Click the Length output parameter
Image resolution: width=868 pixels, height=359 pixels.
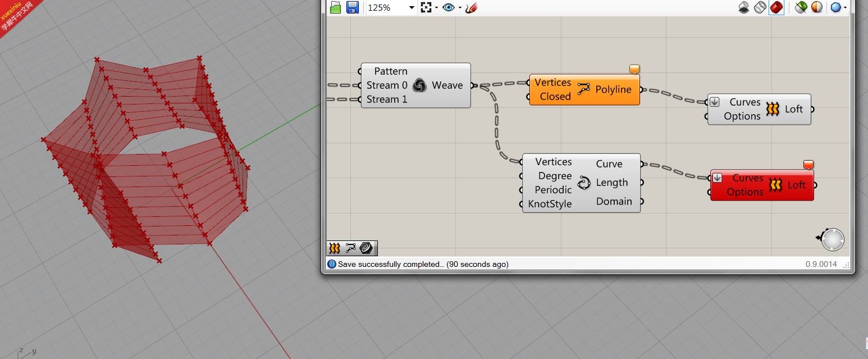(612, 183)
